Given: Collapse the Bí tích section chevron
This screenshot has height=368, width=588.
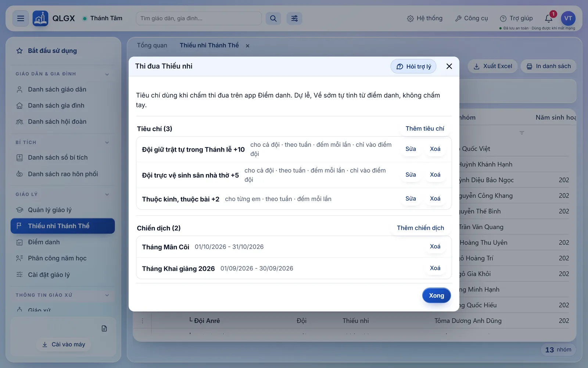Looking at the screenshot, I should click(107, 142).
